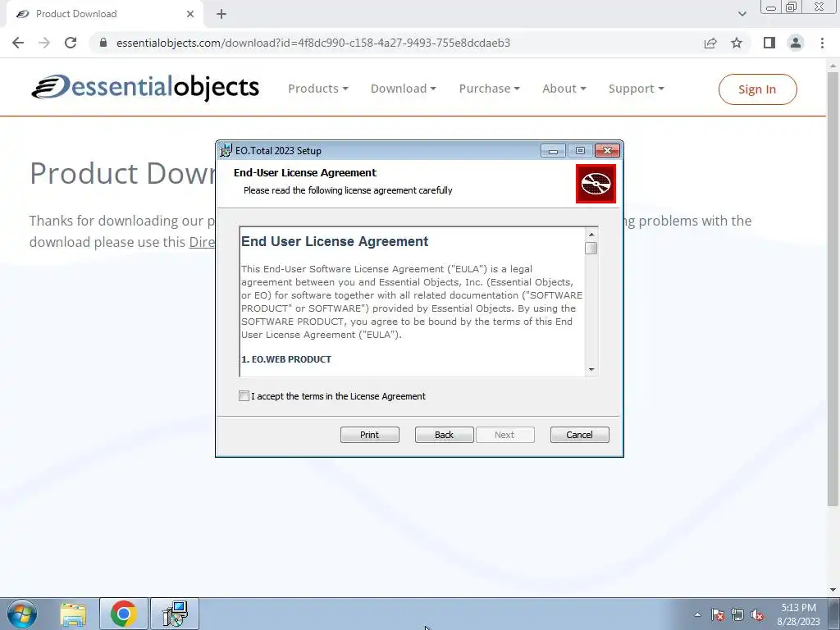Click the Print button in setup
Image resolution: width=840 pixels, height=630 pixels.
pyautogui.click(x=370, y=435)
